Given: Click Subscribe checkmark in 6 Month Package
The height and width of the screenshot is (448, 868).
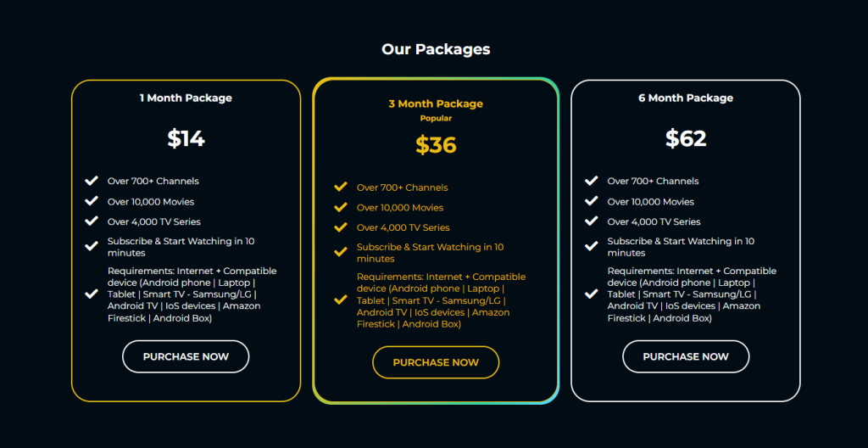Looking at the screenshot, I should pyautogui.click(x=592, y=246).
